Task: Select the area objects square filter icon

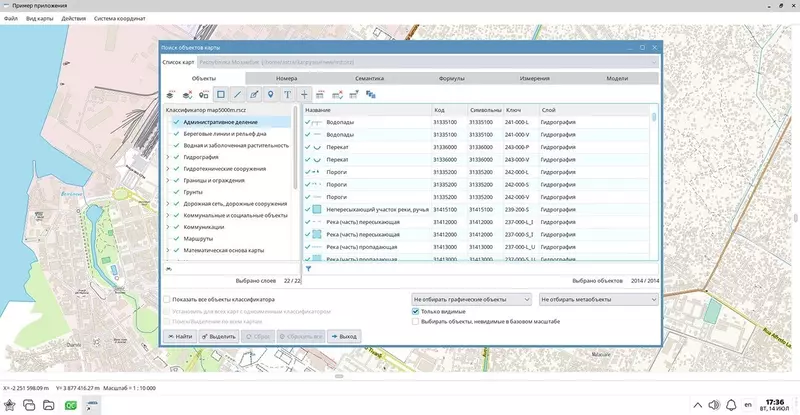Action: pos(220,94)
